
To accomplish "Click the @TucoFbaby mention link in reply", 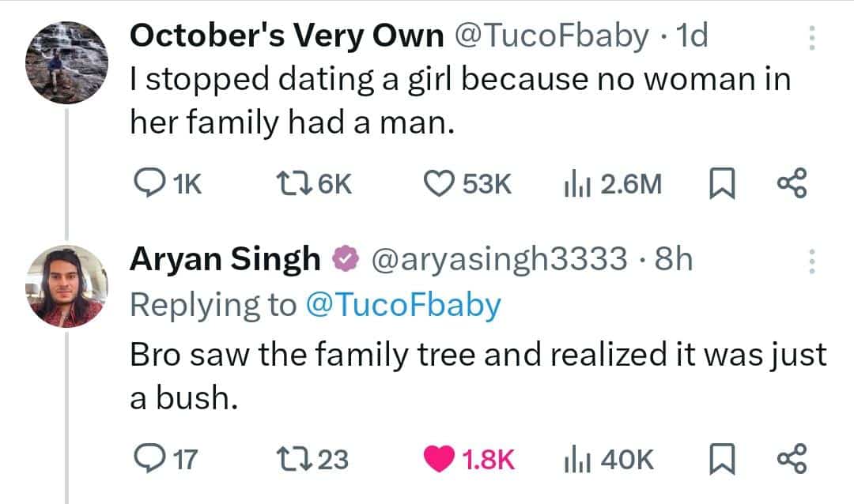I will (x=402, y=305).
